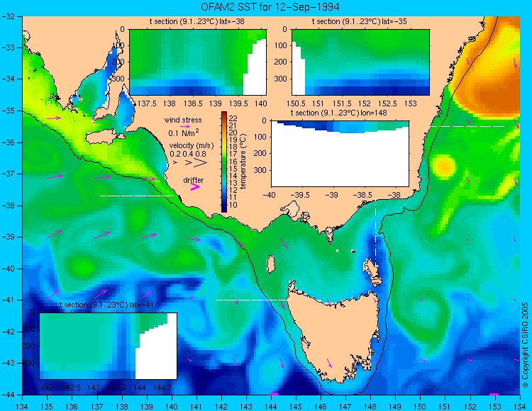Select the 't section lon=148' inset title
Screen dimensions: 532x411
[338, 113]
